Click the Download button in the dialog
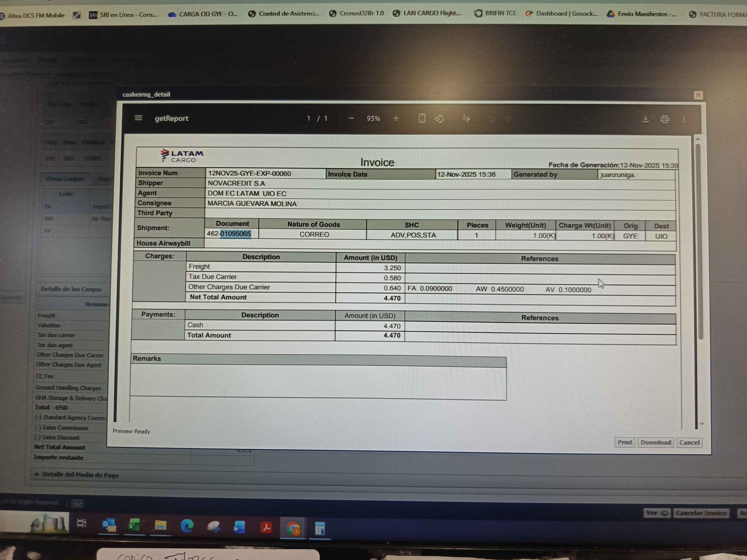Image resolution: width=747 pixels, height=560 pixels. [x=656, y=442]
